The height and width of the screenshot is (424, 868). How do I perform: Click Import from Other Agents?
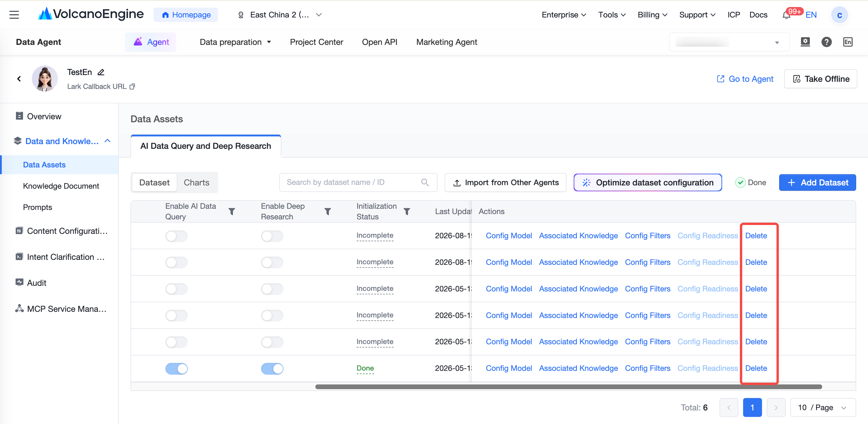click(x=505, y=182)
